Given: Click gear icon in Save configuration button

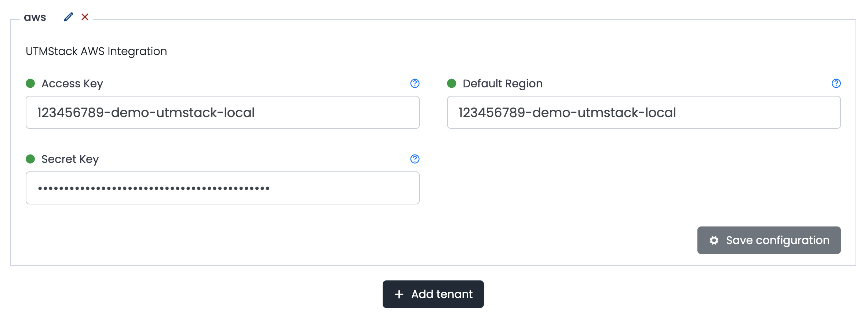Looking at the screenshot, I should [714, 240].
